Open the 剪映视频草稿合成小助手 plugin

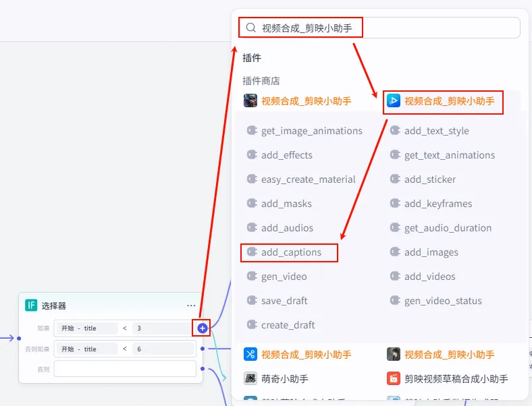(x=448, y=378)
